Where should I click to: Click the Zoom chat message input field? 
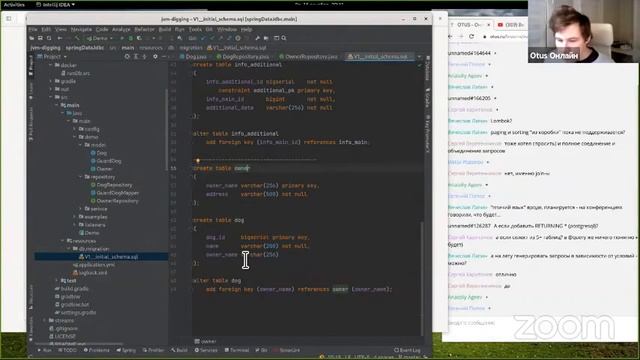click(539, 323)
